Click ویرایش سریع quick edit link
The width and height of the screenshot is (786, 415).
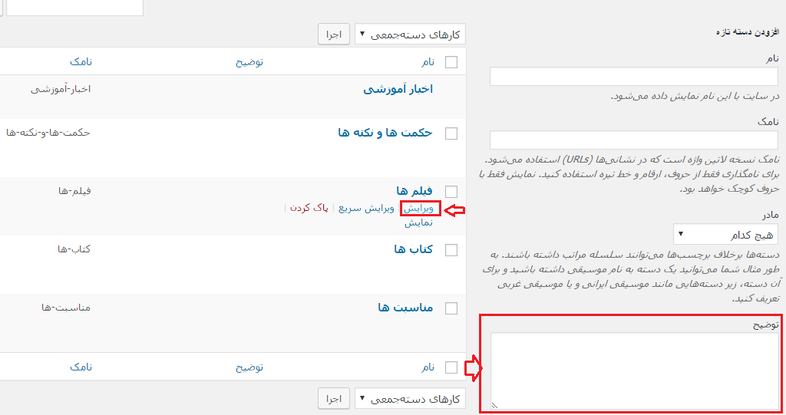(x=366, y=208)
